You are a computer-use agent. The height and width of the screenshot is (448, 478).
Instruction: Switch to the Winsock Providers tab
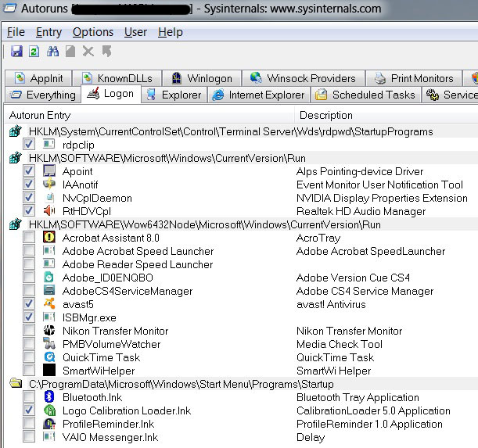303,78
